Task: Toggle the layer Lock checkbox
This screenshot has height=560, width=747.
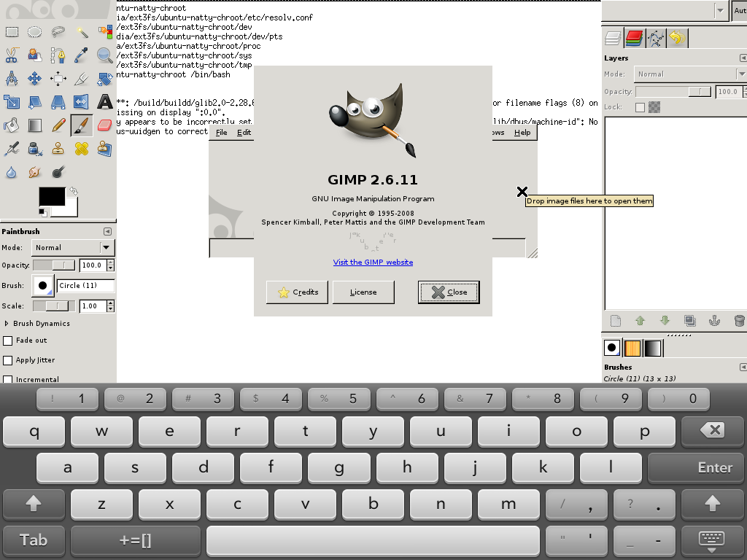Action: tap(640, 107)
